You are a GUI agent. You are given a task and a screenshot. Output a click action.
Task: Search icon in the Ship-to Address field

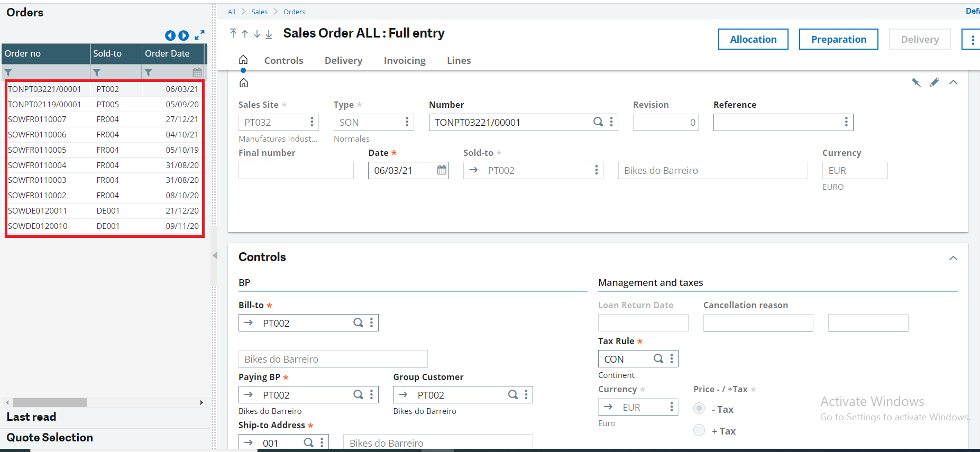309,442
